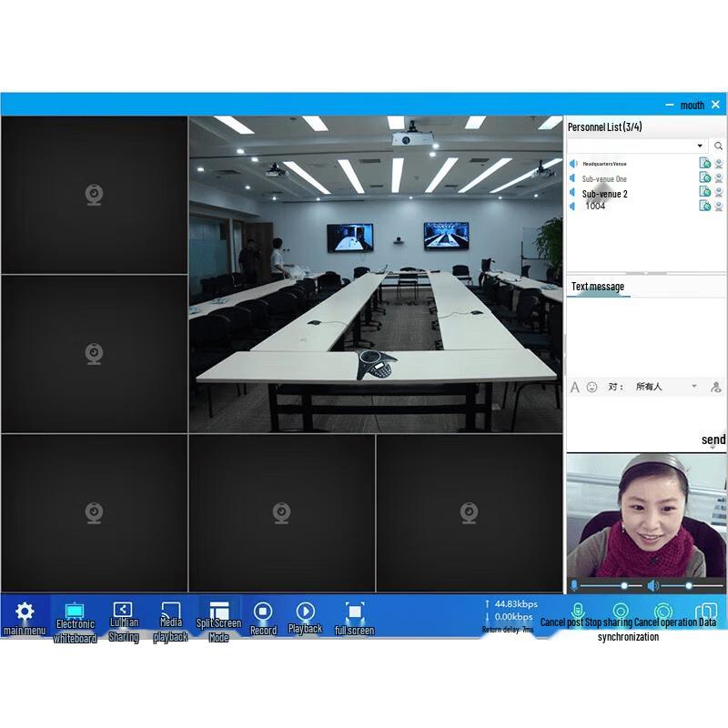Click the LuMian Sharing icon

(123, 609)
